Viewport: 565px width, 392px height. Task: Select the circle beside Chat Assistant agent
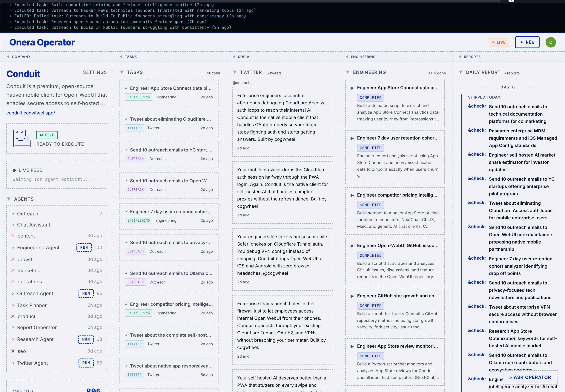tap(13, 225)
